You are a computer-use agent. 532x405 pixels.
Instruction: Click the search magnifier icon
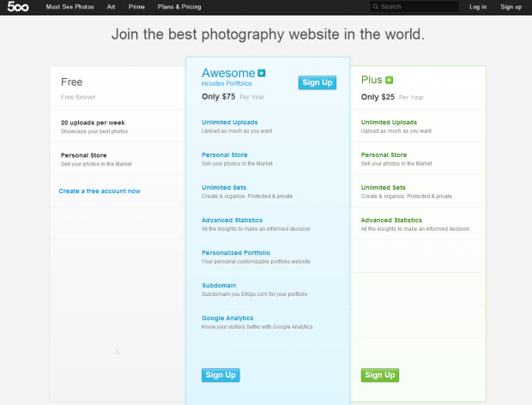(375, 7)
